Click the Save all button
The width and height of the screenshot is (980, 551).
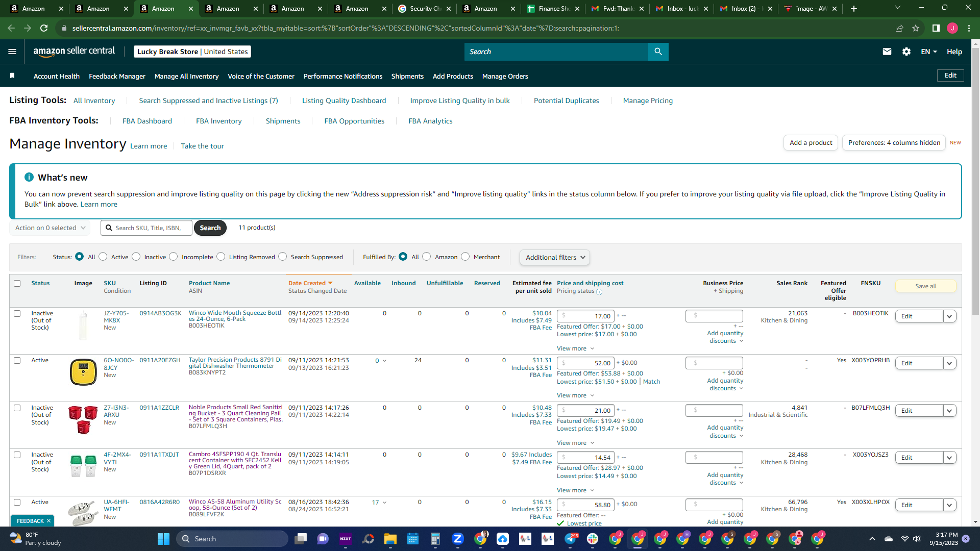click(x=925, y=286)
